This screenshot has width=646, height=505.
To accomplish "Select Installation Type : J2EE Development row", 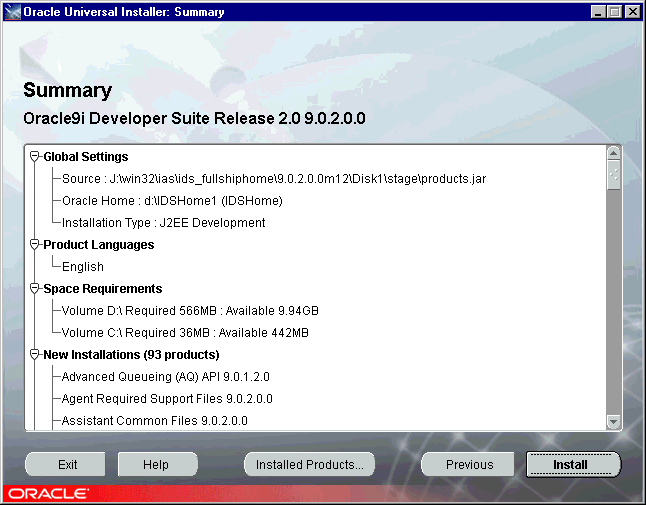I will pos(164,223).
